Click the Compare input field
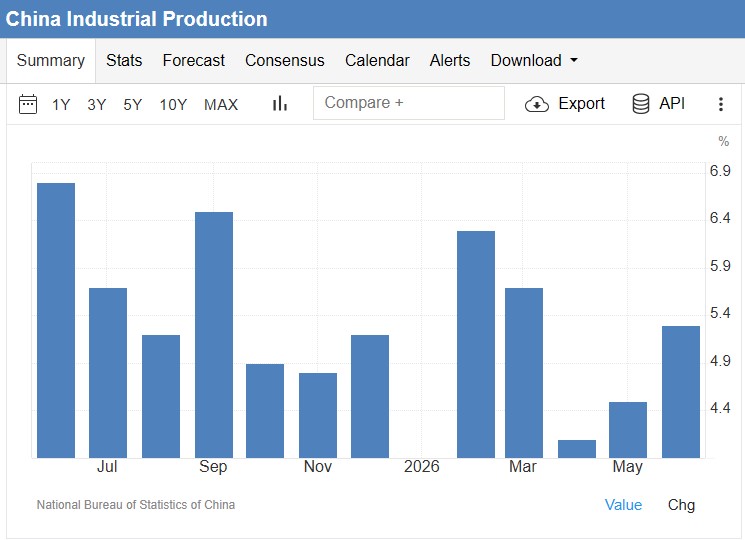Viewport: 745px width, 540px height. (x=409, y=103)
